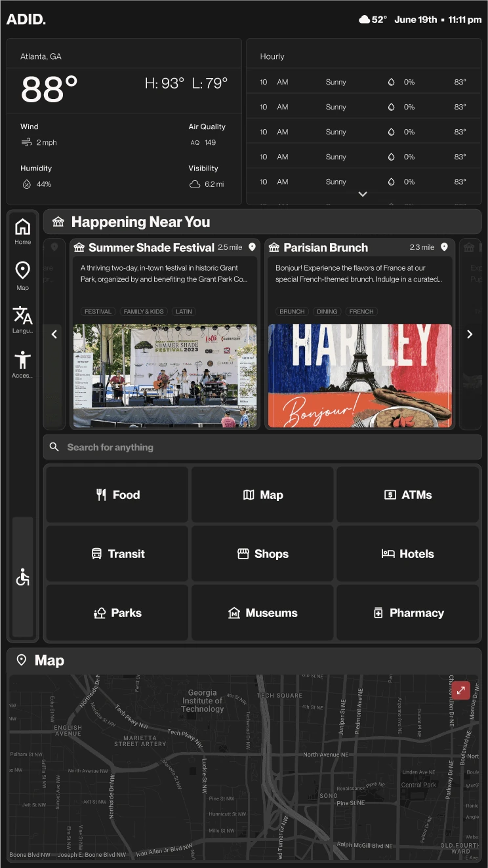Click the search magnifier icon
This screenshot has width=488, height=868.
(55, 447)
